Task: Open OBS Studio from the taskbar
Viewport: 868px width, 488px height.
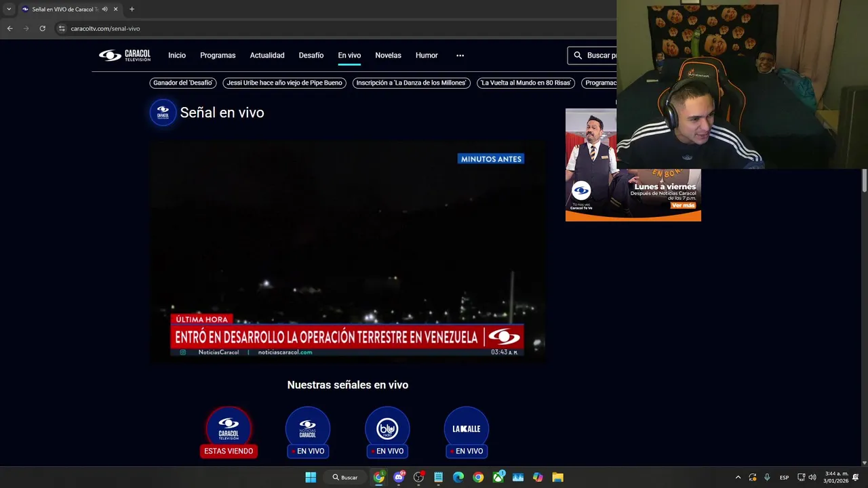Action: pyautogui.click(x=418, y=477)
